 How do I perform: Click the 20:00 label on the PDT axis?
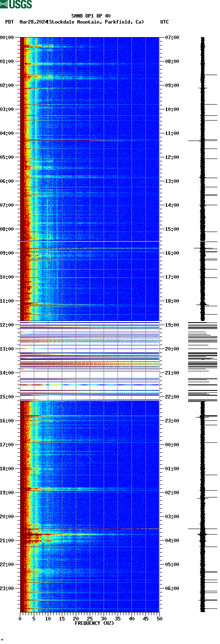(x=7, y=517)
